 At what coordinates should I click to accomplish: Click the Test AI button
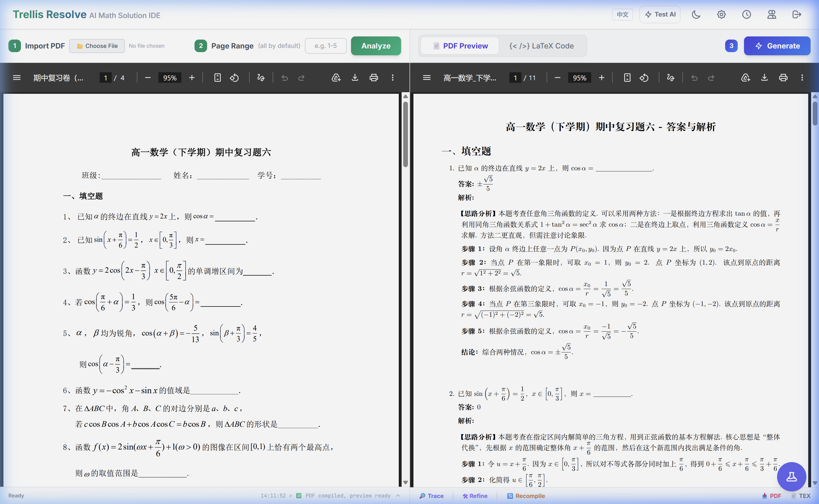(660, 15)
